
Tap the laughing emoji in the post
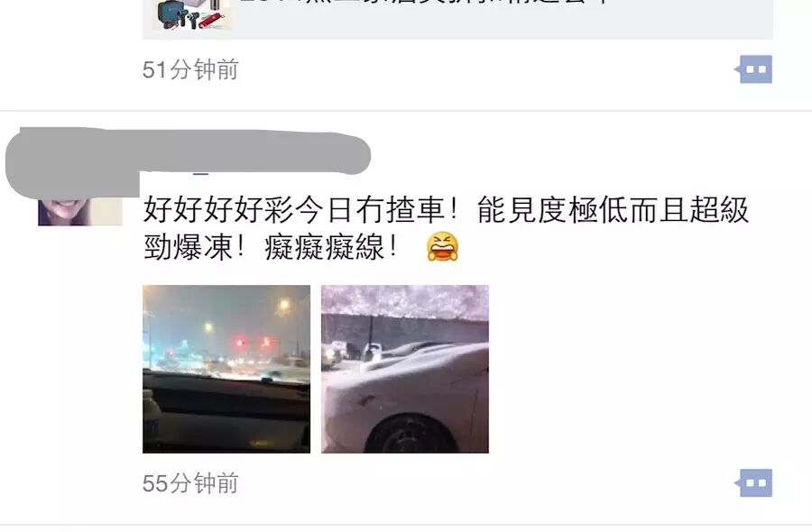(442, 247)
